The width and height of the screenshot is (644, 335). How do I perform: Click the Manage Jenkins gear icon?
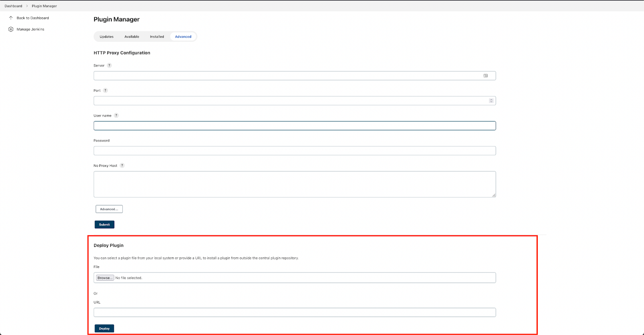click(x=11, y=29)
